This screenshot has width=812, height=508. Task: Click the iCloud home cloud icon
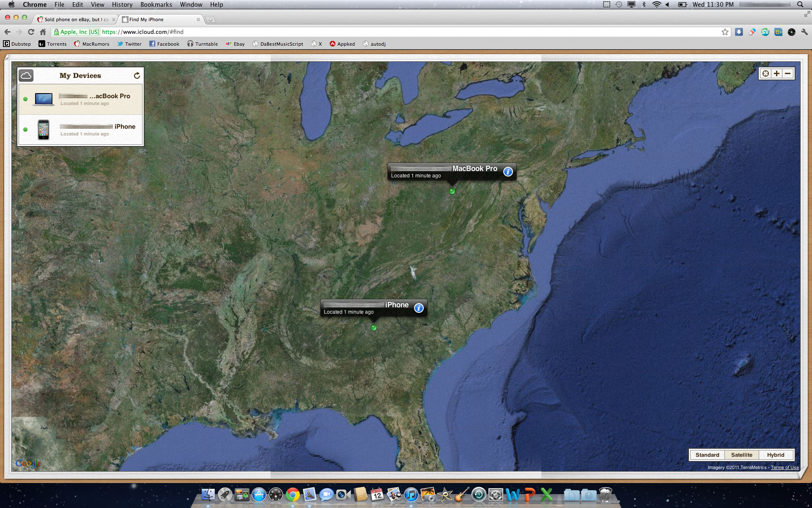click(26, 75)
